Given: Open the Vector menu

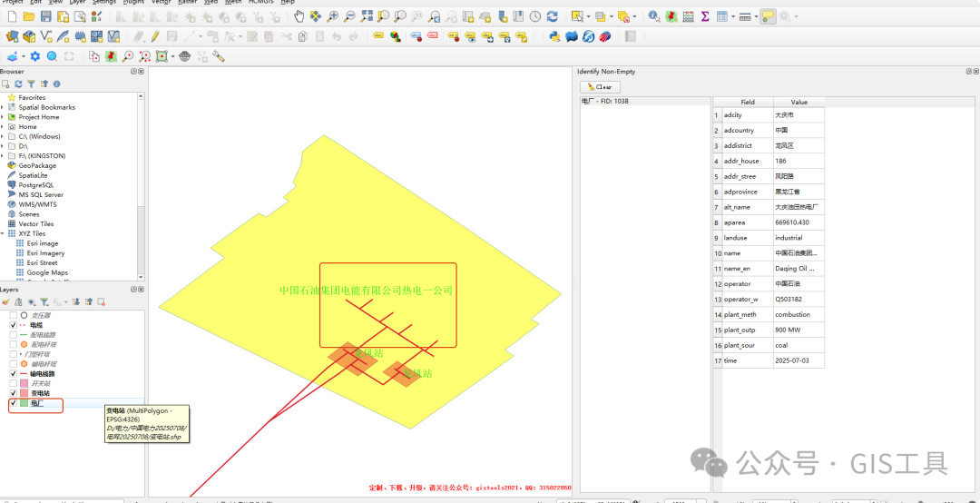Looking at the screenshot, I should click(162, 2).
